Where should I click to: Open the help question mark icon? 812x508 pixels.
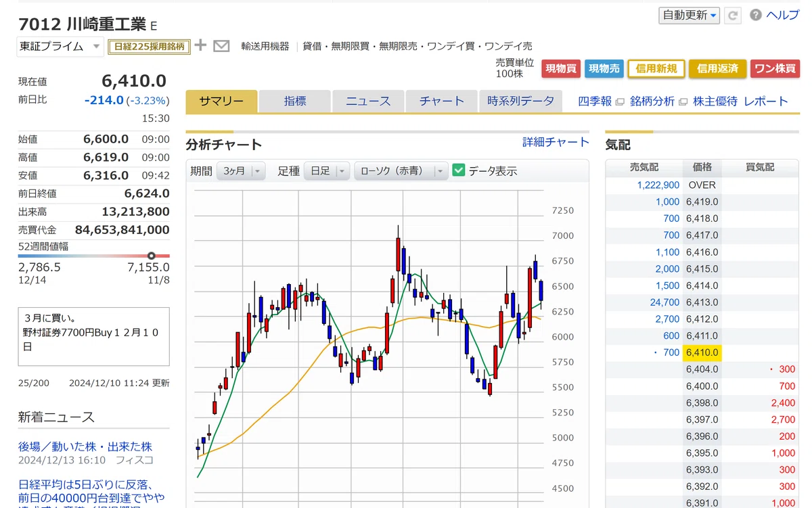point(755,15)
